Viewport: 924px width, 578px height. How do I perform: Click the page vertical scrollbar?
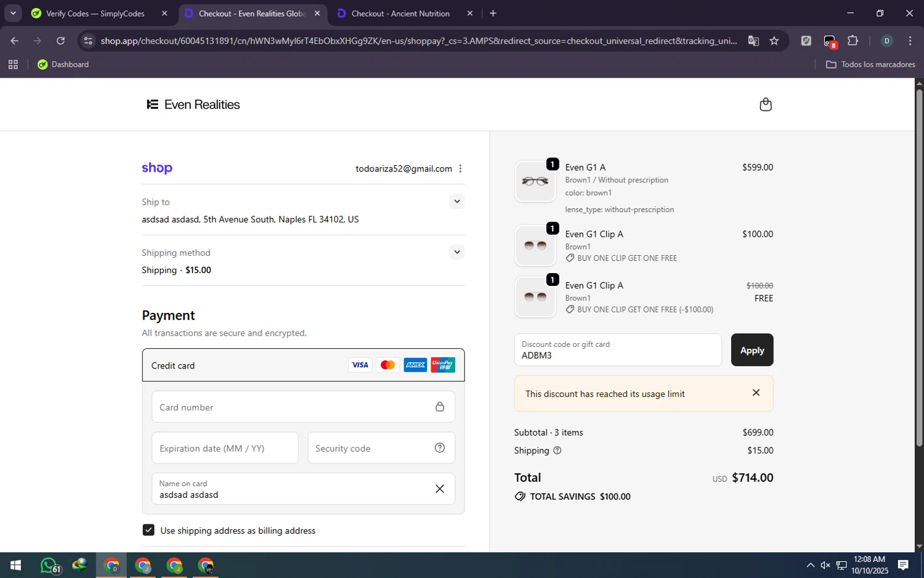(919, 268)
